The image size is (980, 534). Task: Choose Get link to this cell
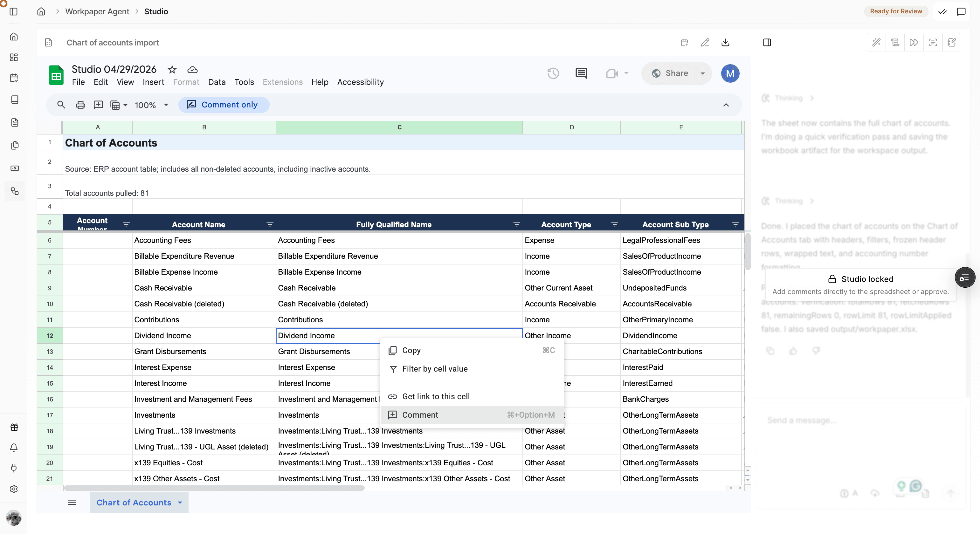click(472, 396)
